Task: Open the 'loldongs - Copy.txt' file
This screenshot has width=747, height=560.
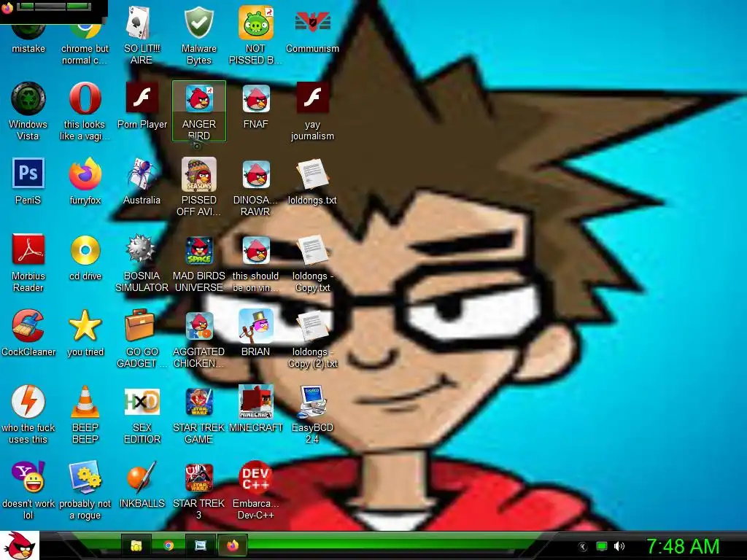Action: (x=312, y=262)
